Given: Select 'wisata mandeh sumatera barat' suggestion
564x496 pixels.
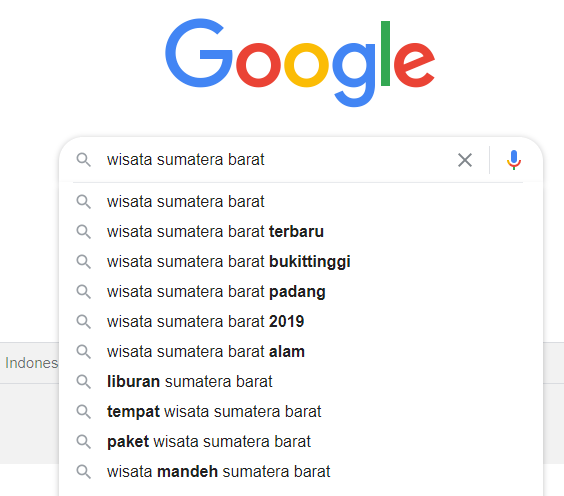Looking at the screenshot, I should coord(301,472).
